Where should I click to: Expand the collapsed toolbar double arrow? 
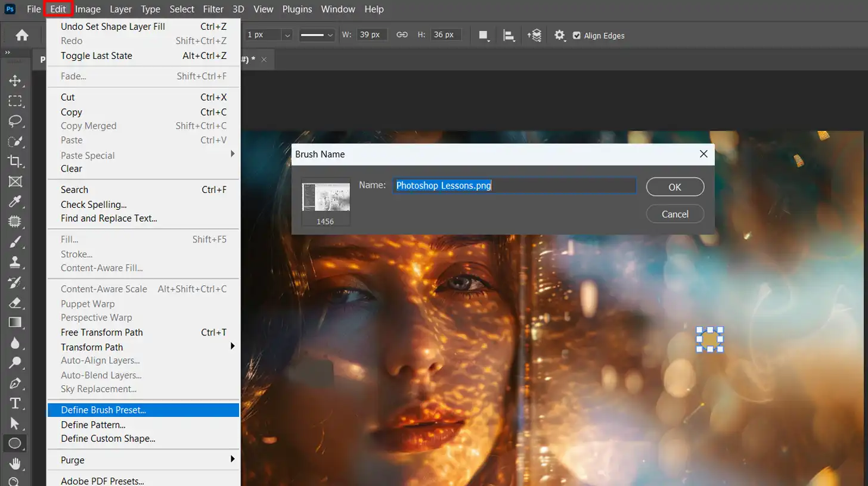coord(8,54)
